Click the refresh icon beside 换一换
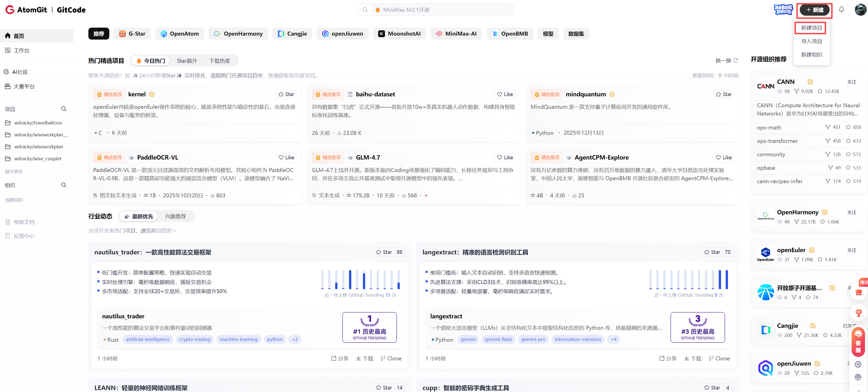868x392 pixels. pyautogui.click(x=736, y=61)
